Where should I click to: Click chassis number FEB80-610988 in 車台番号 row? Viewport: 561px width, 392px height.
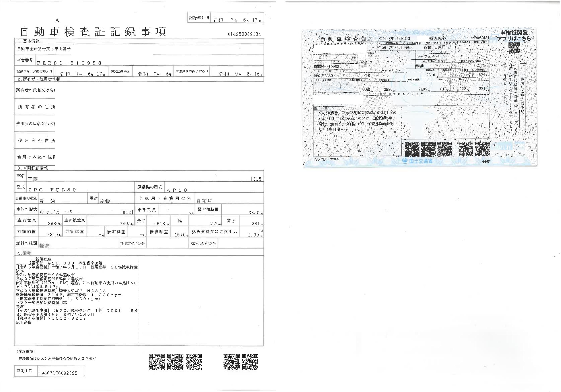click(69, 63)
